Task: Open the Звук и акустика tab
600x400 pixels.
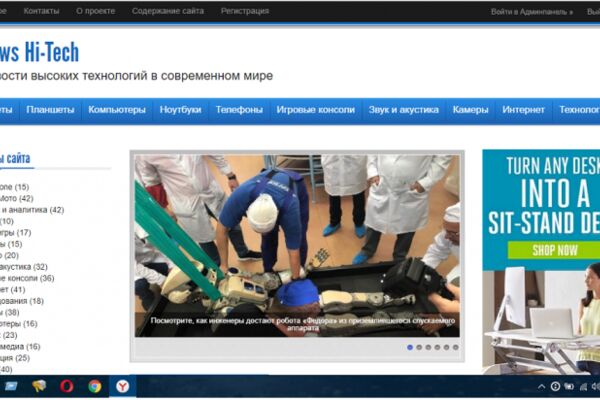Action: tap(403, 110)
